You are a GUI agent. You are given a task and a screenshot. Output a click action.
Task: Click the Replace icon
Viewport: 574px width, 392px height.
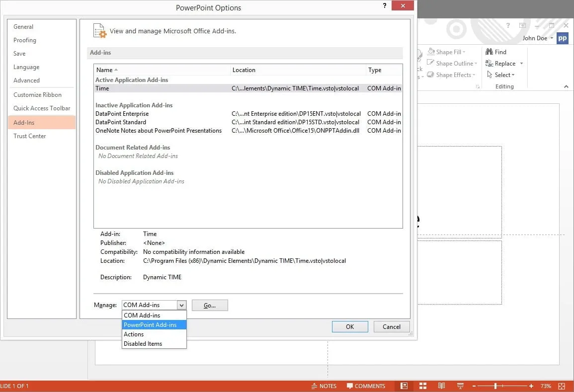tap(490, 63)
